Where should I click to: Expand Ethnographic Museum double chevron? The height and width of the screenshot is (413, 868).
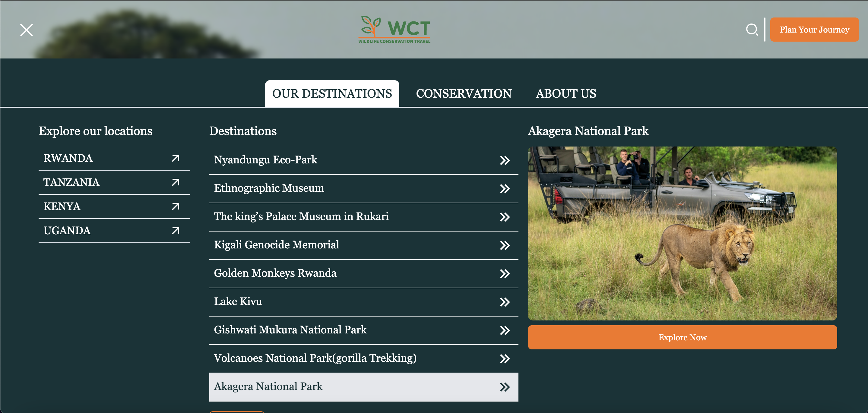505,188
